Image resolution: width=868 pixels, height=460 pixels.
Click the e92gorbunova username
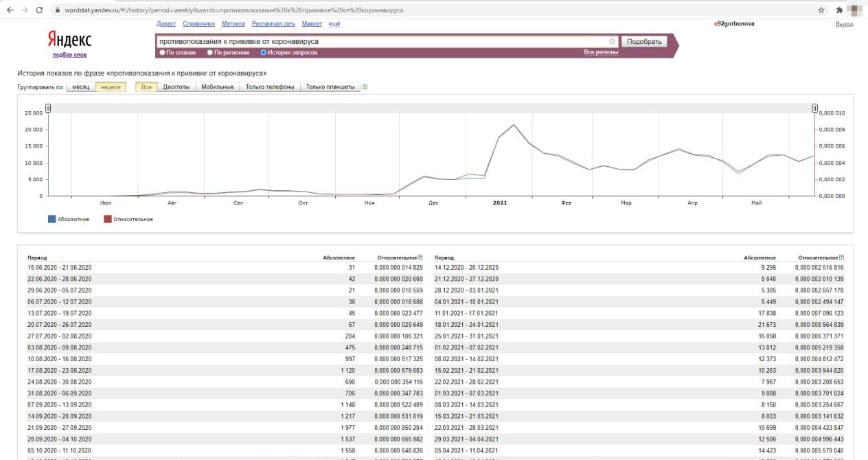coord(735,24)
